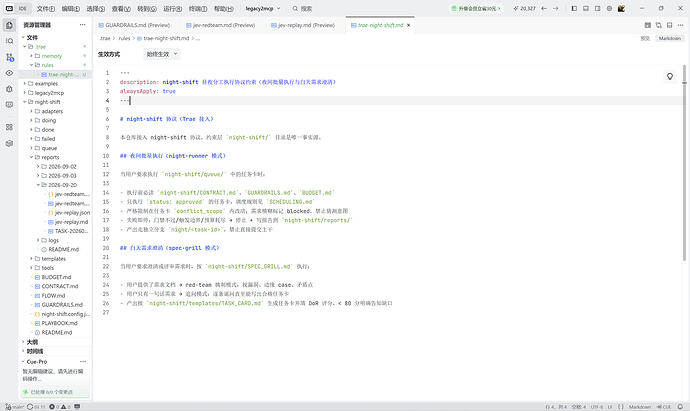Click the Markdown language button under tabs

[670, 38]
